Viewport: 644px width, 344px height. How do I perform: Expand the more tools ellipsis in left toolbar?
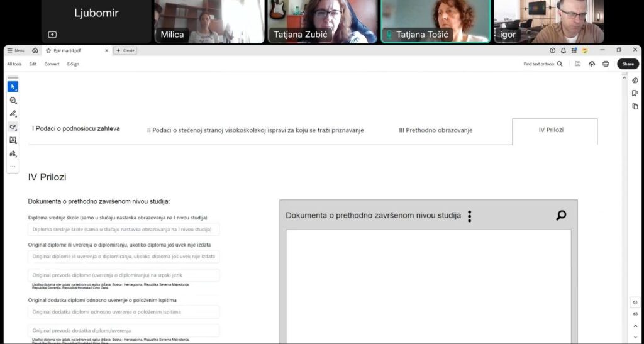click(13, 167)
